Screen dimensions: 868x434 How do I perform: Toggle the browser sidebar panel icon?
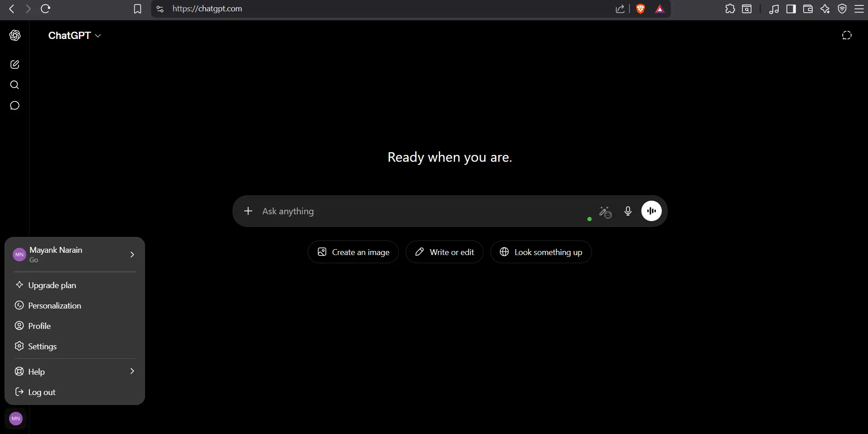pos(791,9)
